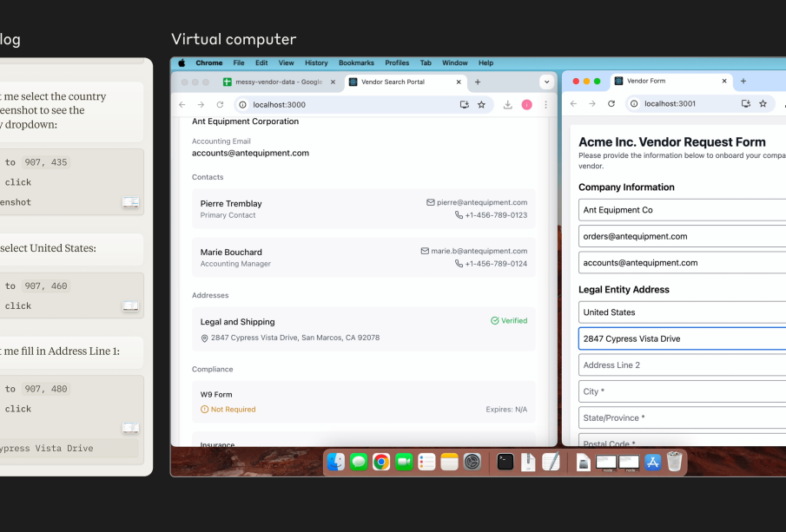Launch the App Store dock icon
786x532 pixels.
652,462
